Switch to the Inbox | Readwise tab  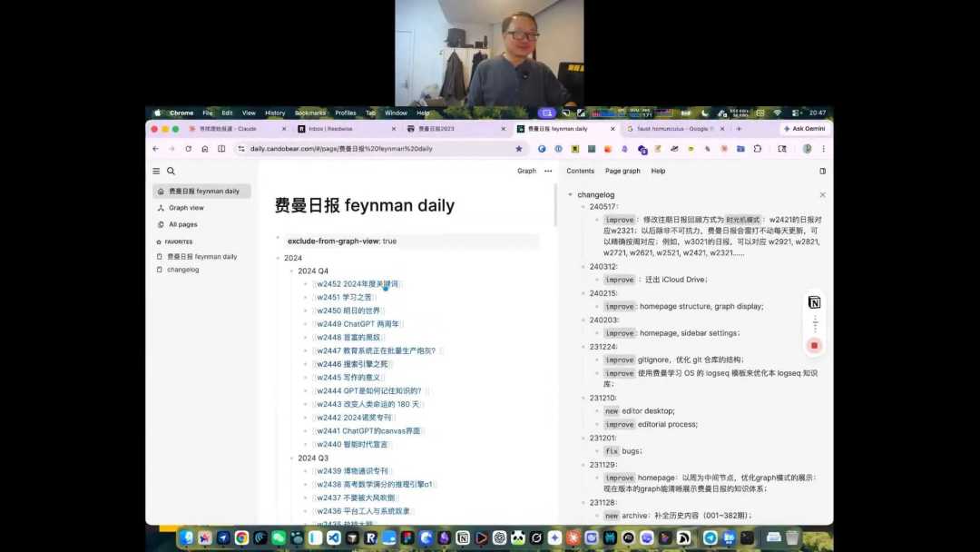click(x=347, y=129)
